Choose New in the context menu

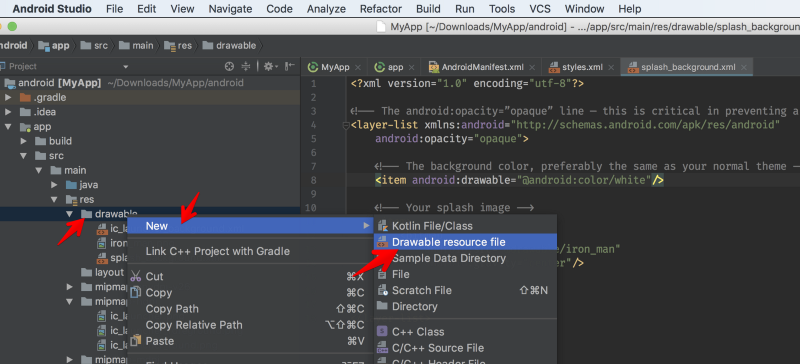[250, 226]
